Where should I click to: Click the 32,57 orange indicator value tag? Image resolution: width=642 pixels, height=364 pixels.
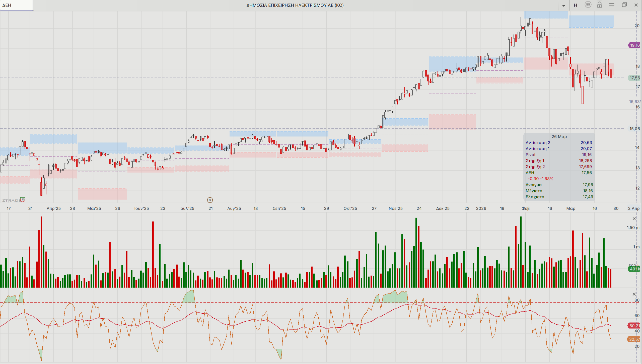(634, 339)
